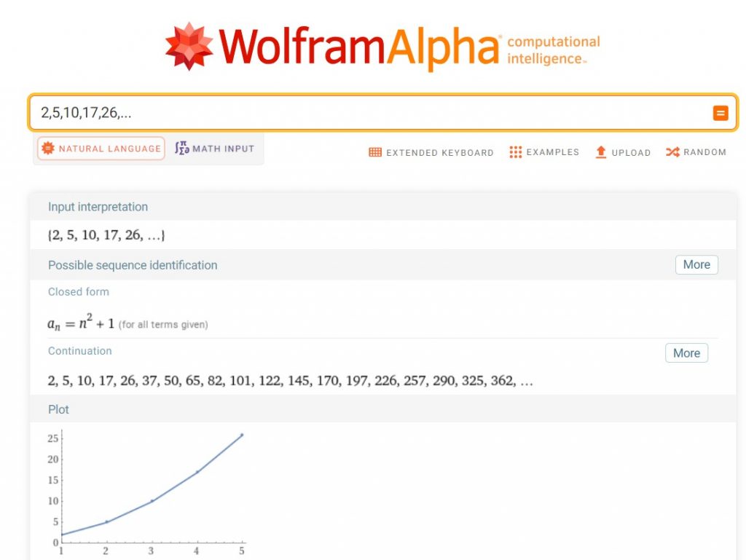This screenshot has height=560, width=746.
Task: Click the continuation list starting 2, 5, 10
Action: click(290, 381)
